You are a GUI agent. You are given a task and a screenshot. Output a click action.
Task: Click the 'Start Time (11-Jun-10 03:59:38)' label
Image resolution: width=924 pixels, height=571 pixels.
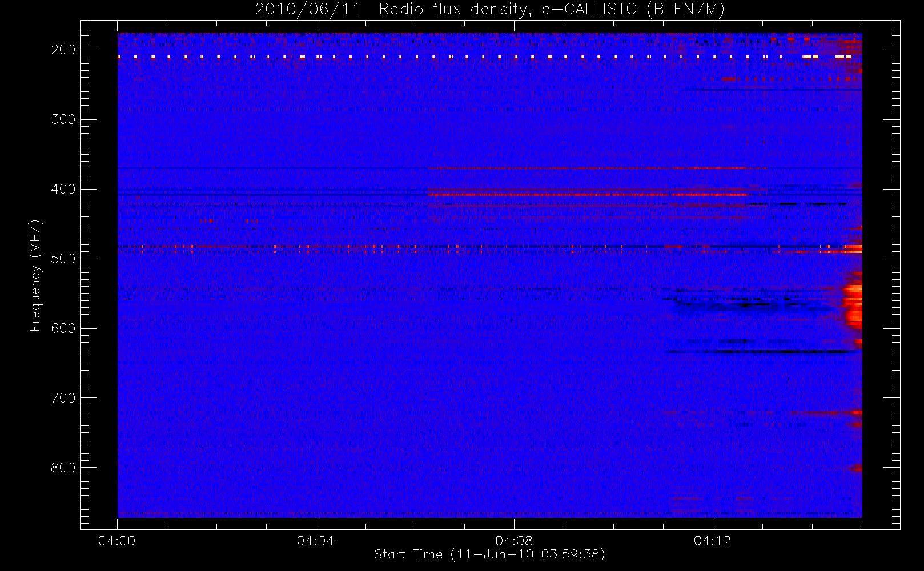(x=489, y=554)
